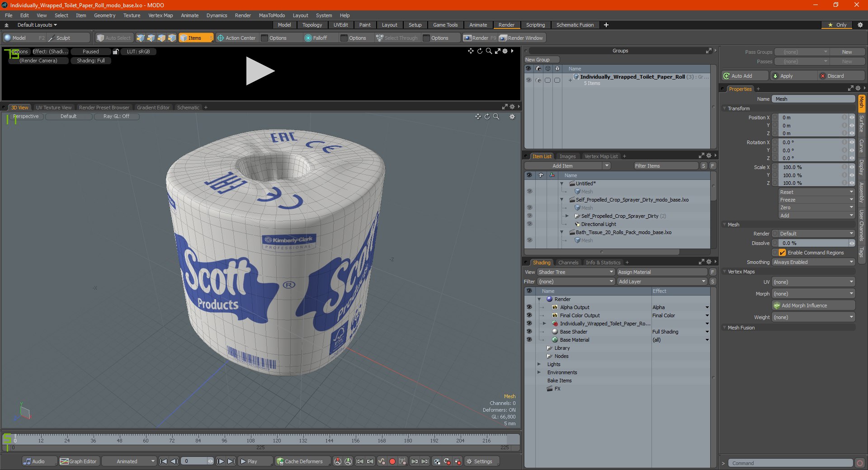
Task: Open the Shader Tree view dropdown
Action: 576,272
